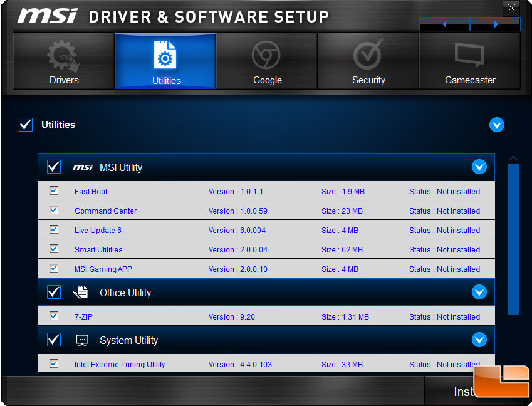Click MSI Gaming APP's Version : 2.0.0.10
Image resolution: width=532 pixels, height=406 pixels.
point(238,269)
